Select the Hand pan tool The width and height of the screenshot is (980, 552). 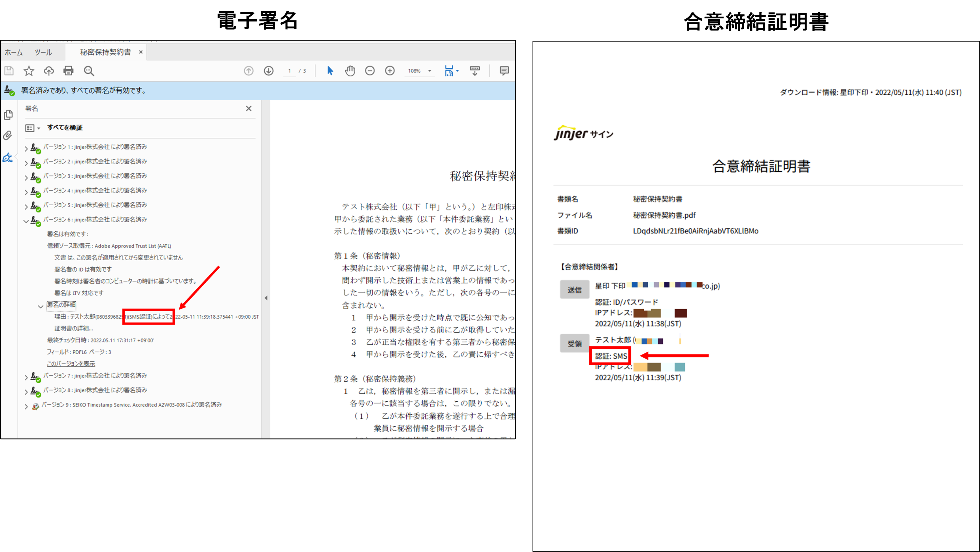(x=350, y=71)
